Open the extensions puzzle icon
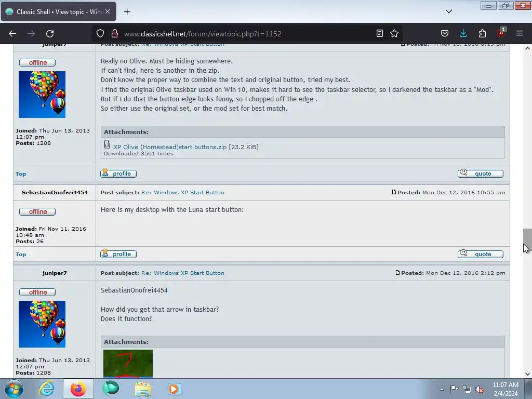Image resolution: width=532 pixels, height=399 pixels. tap(482, 33)
